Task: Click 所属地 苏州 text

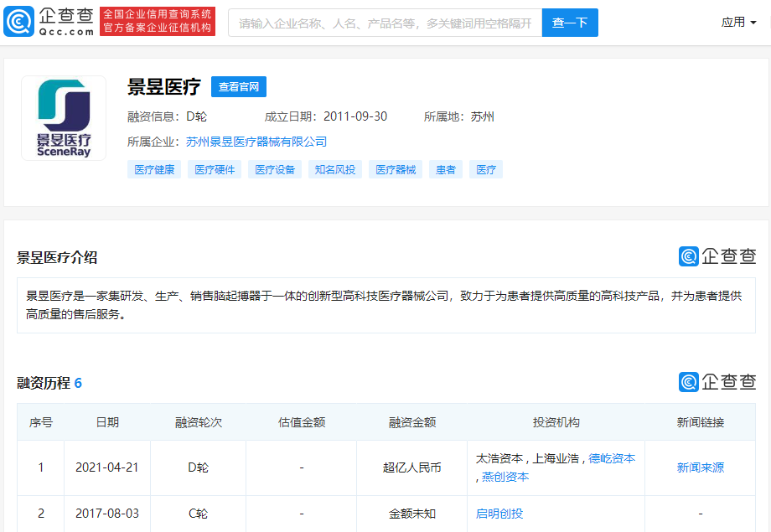Action: tap(458, 116)
